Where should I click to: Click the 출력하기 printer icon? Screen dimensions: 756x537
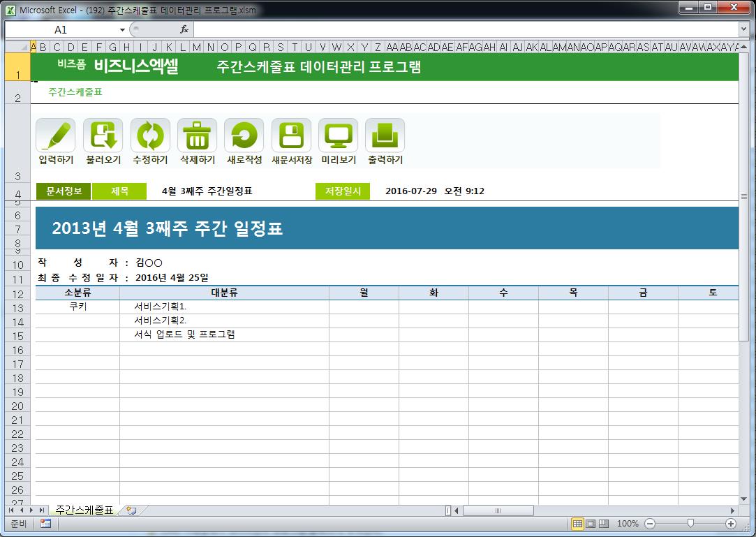click(385, 135)
